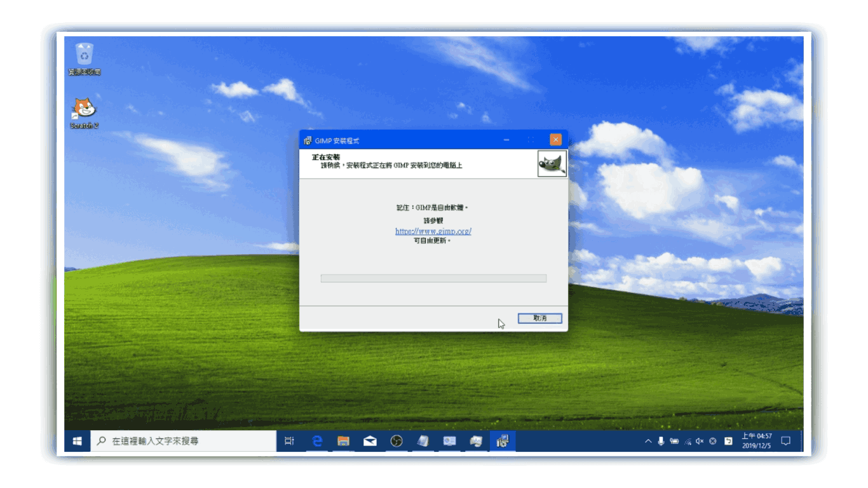Screen dimensions: 868x488
Task: Close the GIMP installer window
Action: click(555, 140)
